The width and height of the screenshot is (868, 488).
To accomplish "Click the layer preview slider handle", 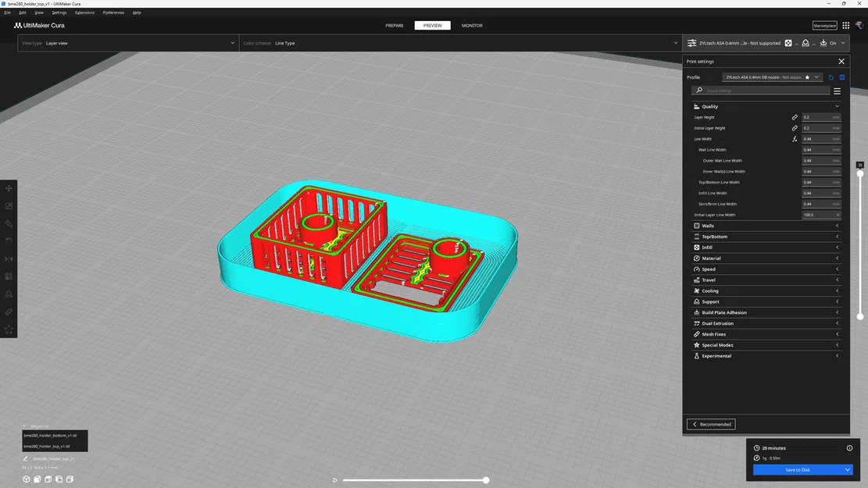I will coord(486,480).
